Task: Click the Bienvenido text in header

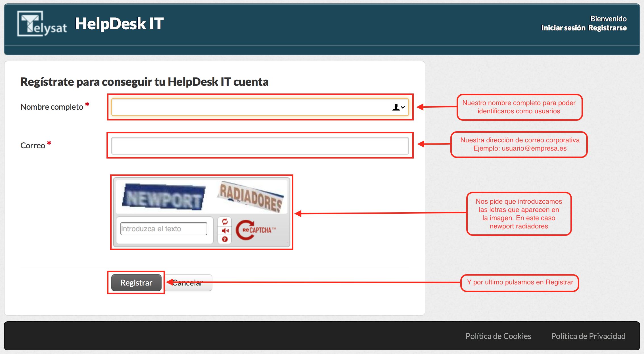Action: point(608,19)
